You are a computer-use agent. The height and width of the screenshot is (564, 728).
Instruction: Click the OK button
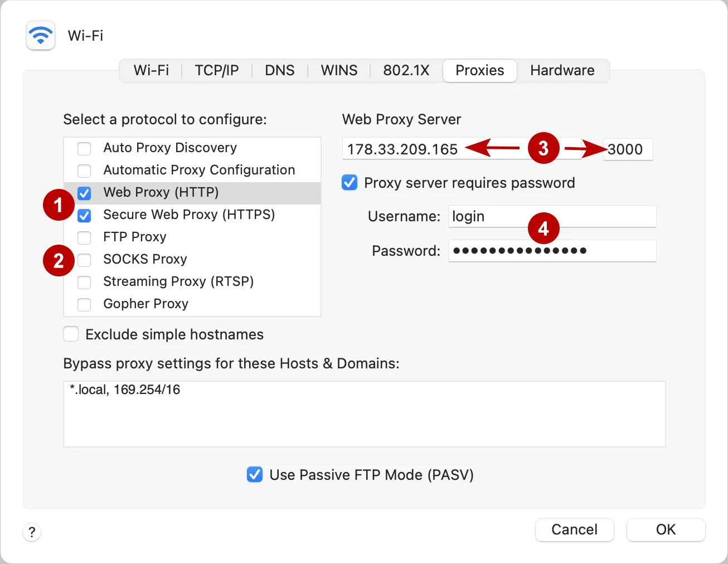[666, 529]
